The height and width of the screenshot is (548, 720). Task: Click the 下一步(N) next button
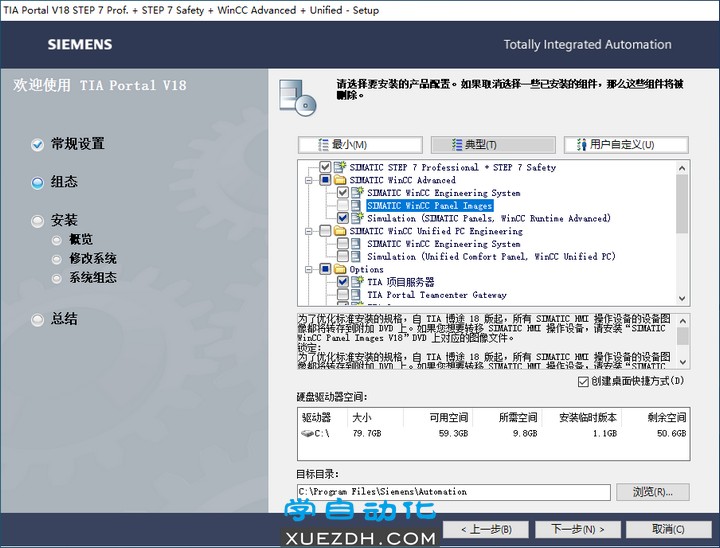(578, 529)
